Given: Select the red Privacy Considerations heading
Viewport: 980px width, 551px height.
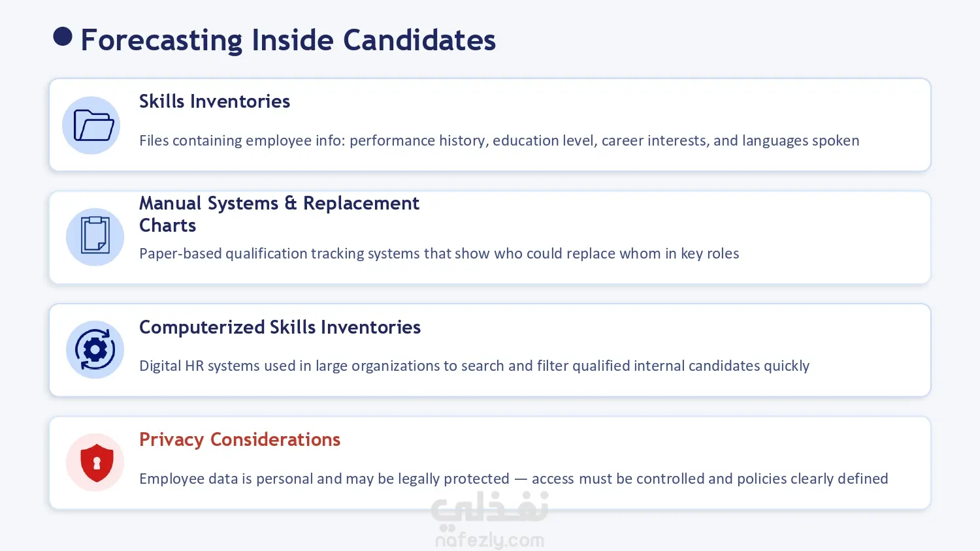Looking at the screenshot, I should (x=240, y=439).
